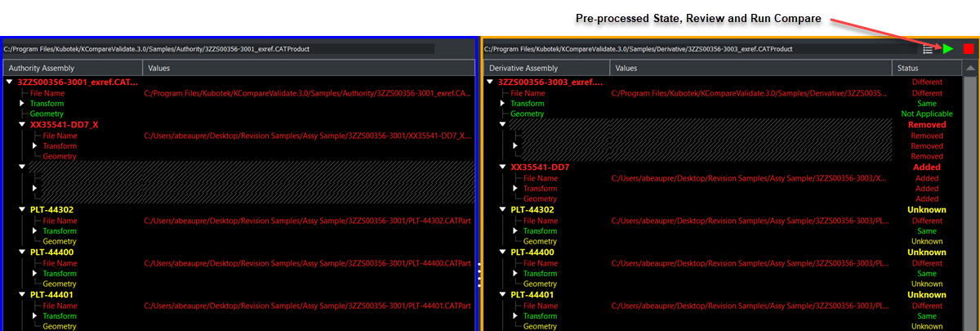This screenshot has height=331, width=980.
Task: Open the list options icon beside Run
Action: click(x=928, y=49)
